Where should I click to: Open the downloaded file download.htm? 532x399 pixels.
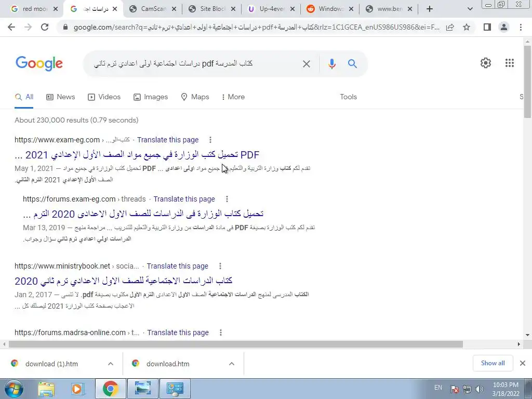pyautogui.click(x=168, y=364)
